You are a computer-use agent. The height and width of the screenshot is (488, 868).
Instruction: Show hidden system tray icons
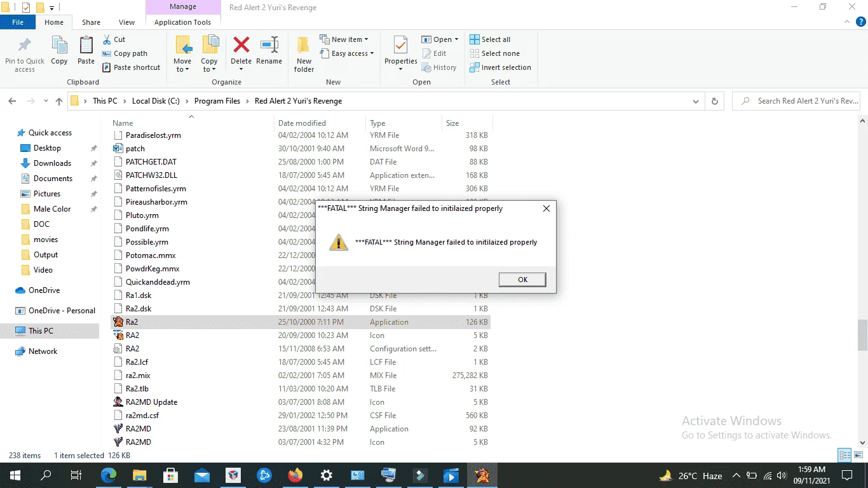pyautogui.click(x=736, y=475)
